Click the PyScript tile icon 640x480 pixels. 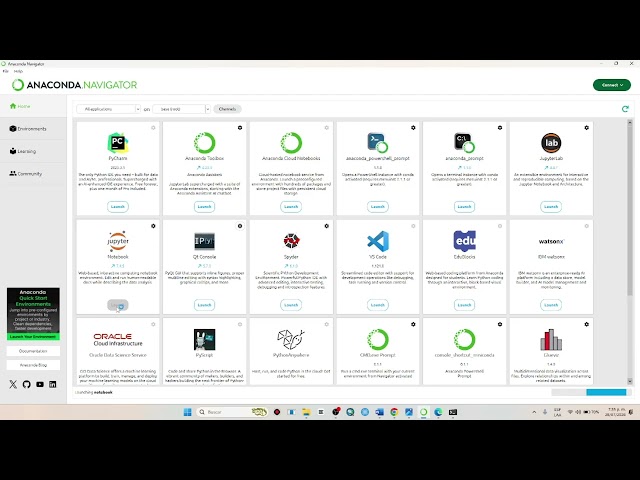point(204,340)
